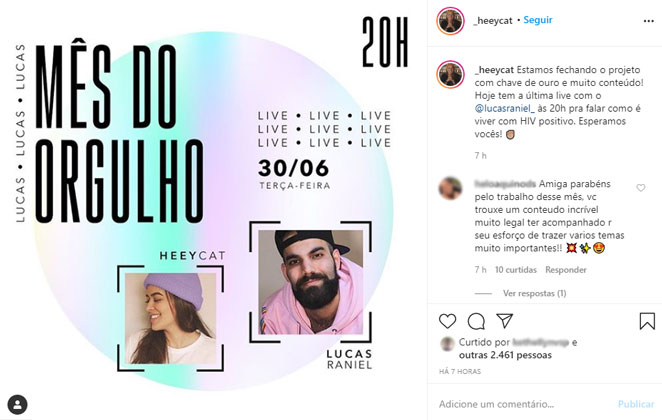Screen dimensions: 662x420
Task: Share post using the paper plane icon
Action: click(x=505, y=321)
